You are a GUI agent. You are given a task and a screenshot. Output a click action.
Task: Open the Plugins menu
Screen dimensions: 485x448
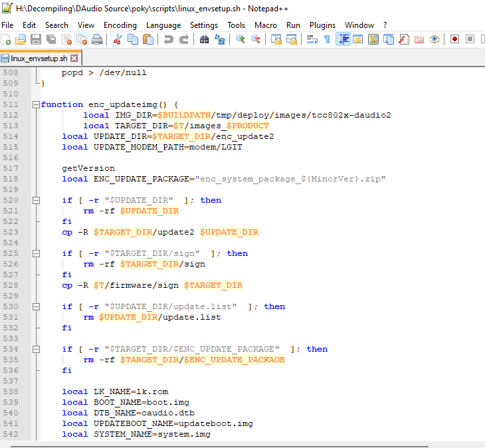(x=323, y=25)
